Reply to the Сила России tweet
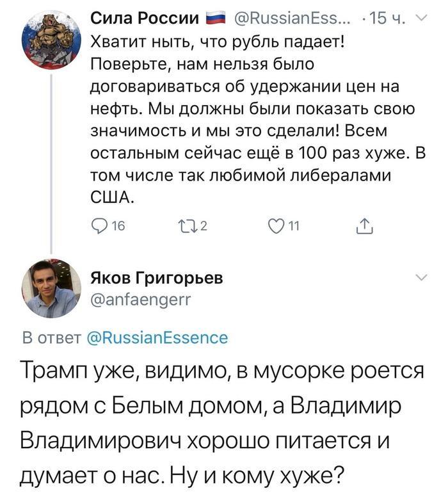The image size is (448, 493). coord(99,225)
